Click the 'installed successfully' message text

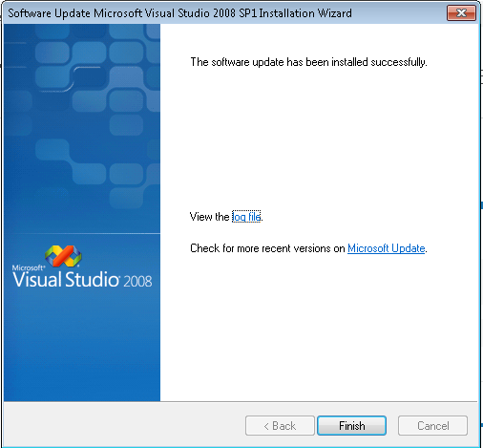click(x=308, y=62)
